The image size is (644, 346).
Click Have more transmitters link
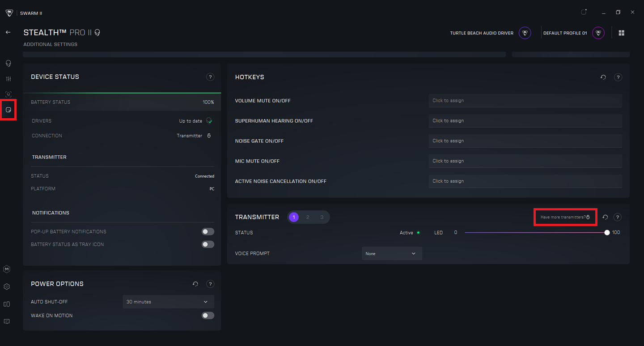[x=565, y=217]
